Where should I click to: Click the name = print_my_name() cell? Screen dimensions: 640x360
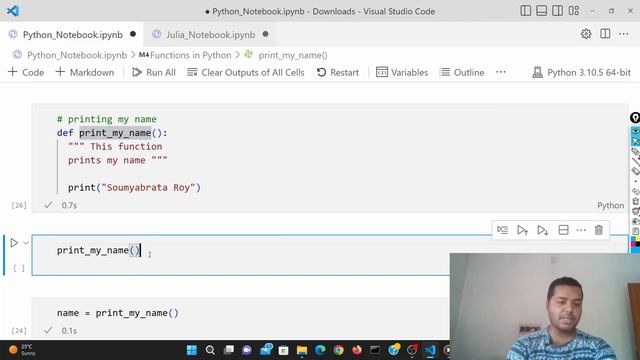118,313
